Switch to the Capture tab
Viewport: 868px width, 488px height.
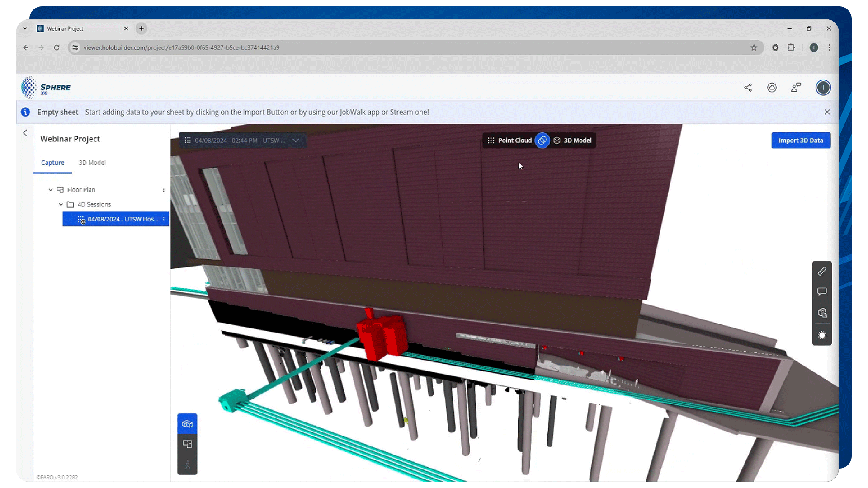pyautogui.click(x=52, y=163)
